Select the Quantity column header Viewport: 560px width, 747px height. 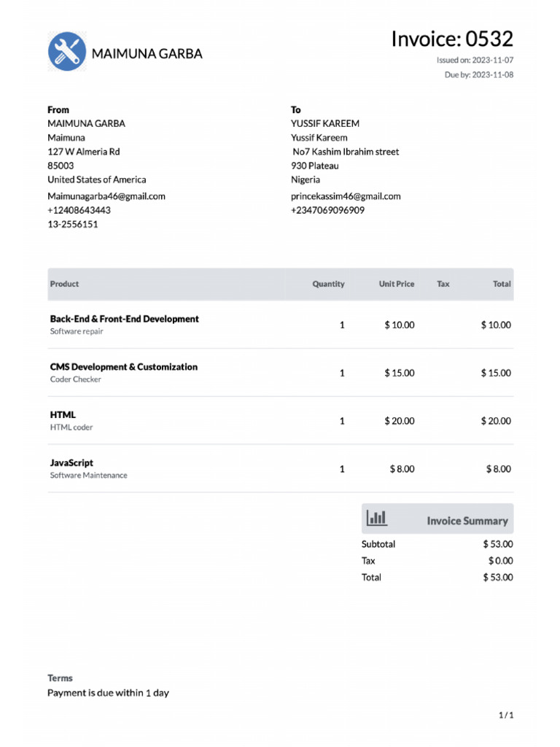pos(328,284)
